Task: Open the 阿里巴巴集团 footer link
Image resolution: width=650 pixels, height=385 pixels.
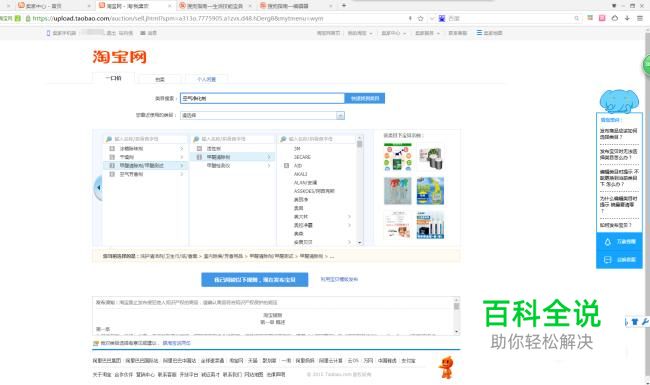Action: 107,361
